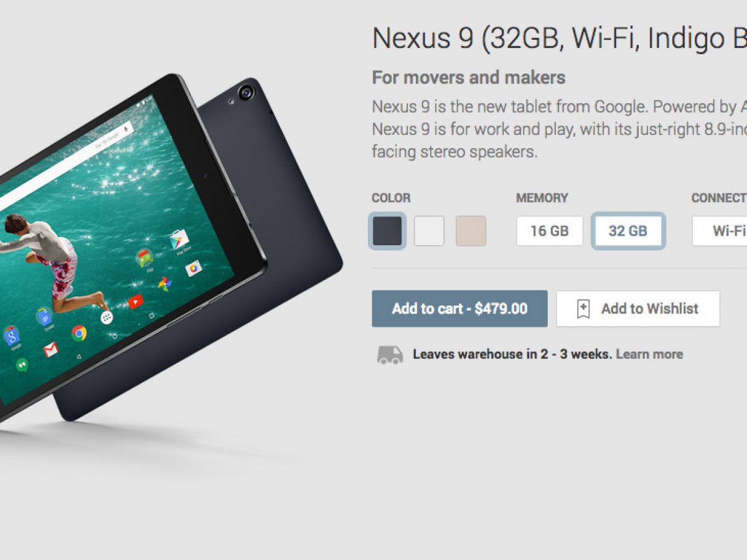Click the bookmark icon in the wishlist button
Viewport: 747px width, 560px height.
click(x=583, y=309)
